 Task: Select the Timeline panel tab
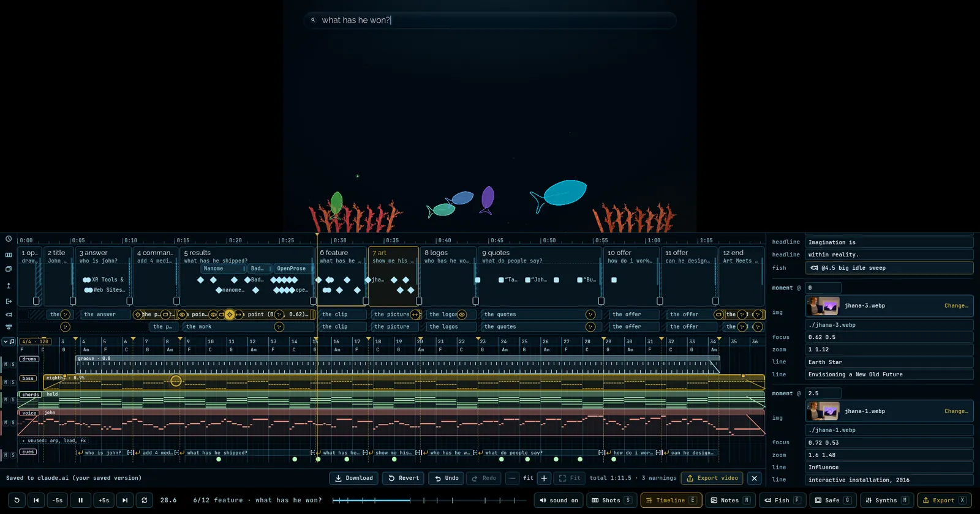coord(671,500)
